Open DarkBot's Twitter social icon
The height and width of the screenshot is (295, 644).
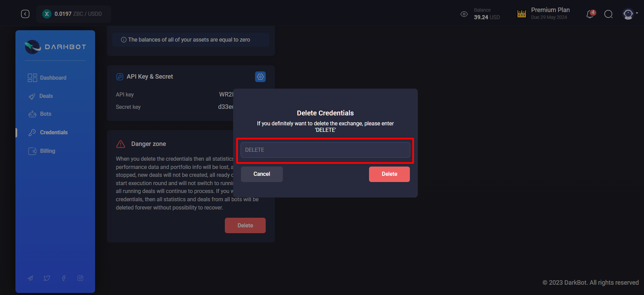(x=47, y=278)
